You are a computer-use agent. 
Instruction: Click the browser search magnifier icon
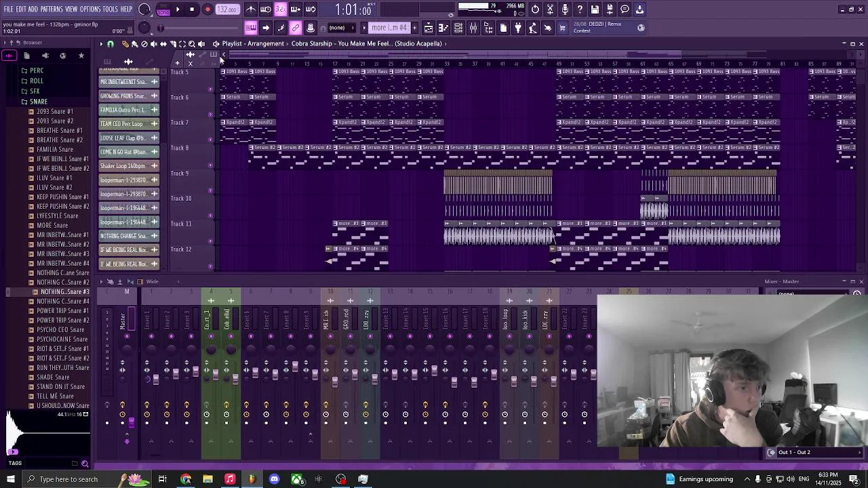point(85,464)
